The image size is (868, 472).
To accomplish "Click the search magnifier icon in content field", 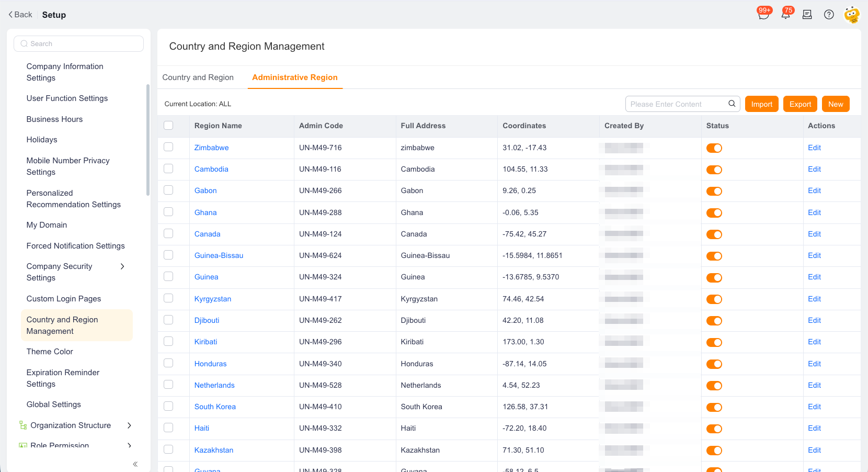I will pyautogui.click(x=732, y=104).
